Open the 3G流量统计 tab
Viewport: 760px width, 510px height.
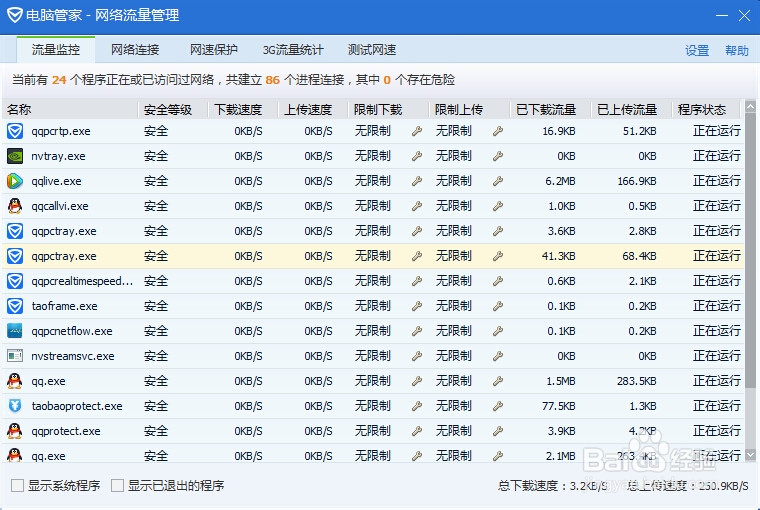pyautogui.click(x=293, y=49)
